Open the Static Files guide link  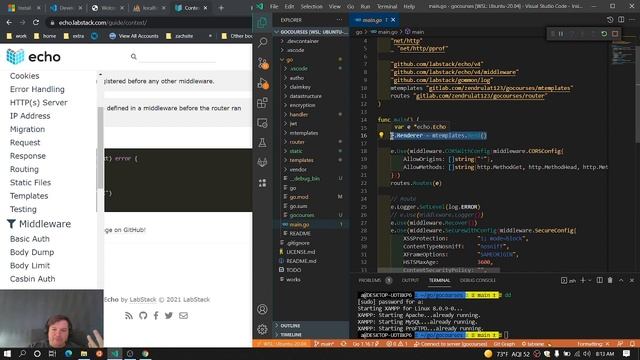pyautogui.click(x=31, y=182)
